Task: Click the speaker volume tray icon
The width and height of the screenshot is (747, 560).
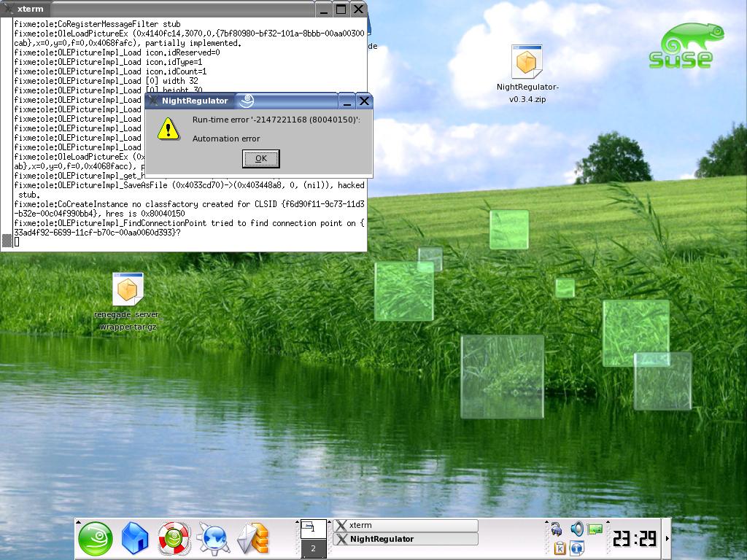Action: (x=577, y=529)
